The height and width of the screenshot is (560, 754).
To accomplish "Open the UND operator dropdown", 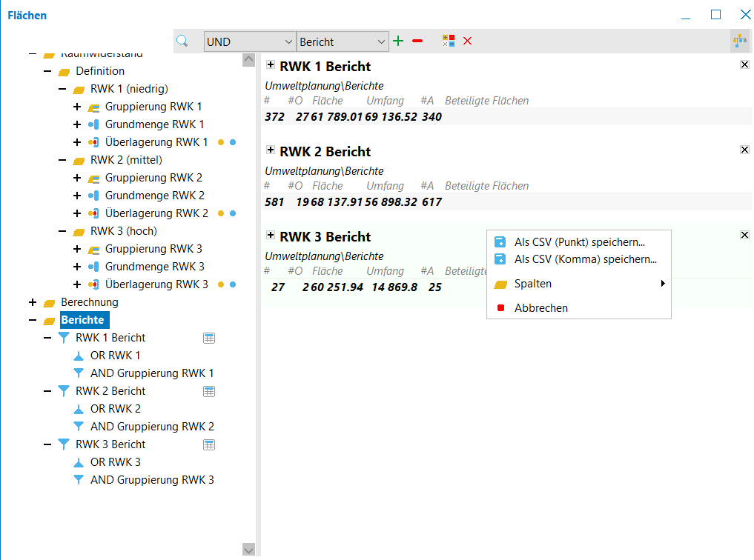I will point(250,42).
